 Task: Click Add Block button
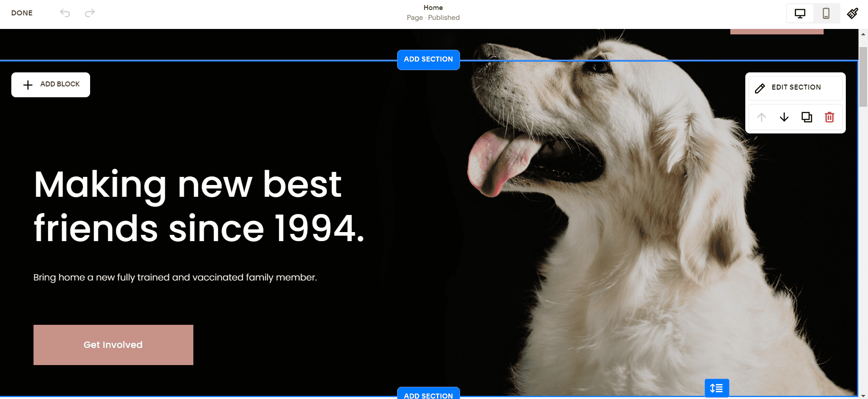51,85
